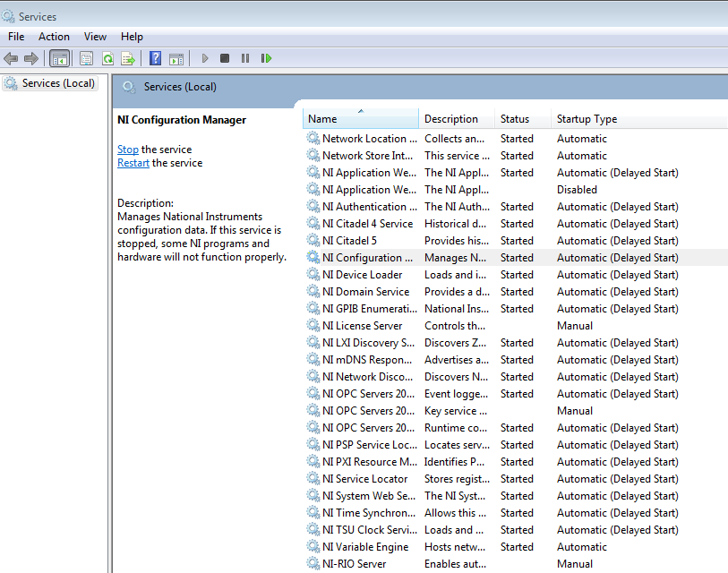Screen dimensions: 728x573
Task: Click Manual startup type of NI License Server
Action: click(575, 326)
